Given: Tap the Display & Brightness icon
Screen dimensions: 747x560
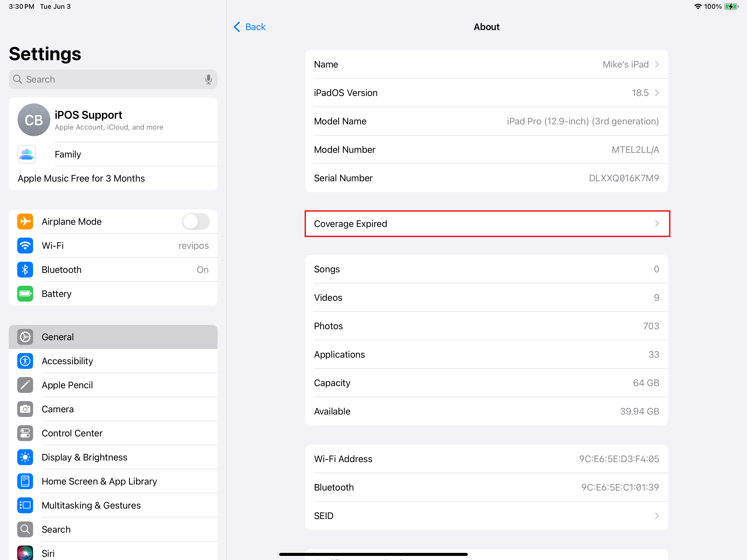Looking at the screenshot, I should [25, 457].
